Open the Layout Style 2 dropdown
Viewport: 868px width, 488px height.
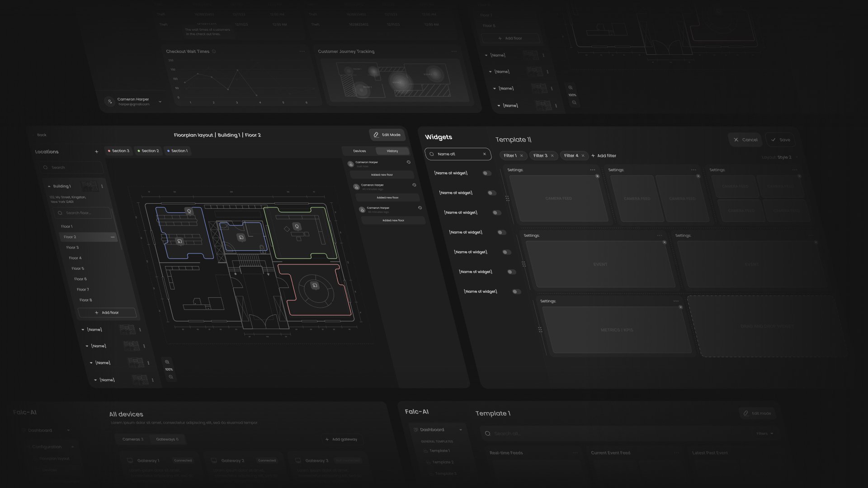pyautogui.click(x=779, y=157)
